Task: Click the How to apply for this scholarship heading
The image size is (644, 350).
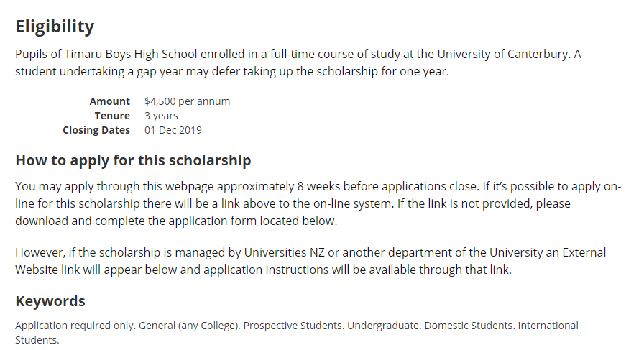Action: (133, 160)
